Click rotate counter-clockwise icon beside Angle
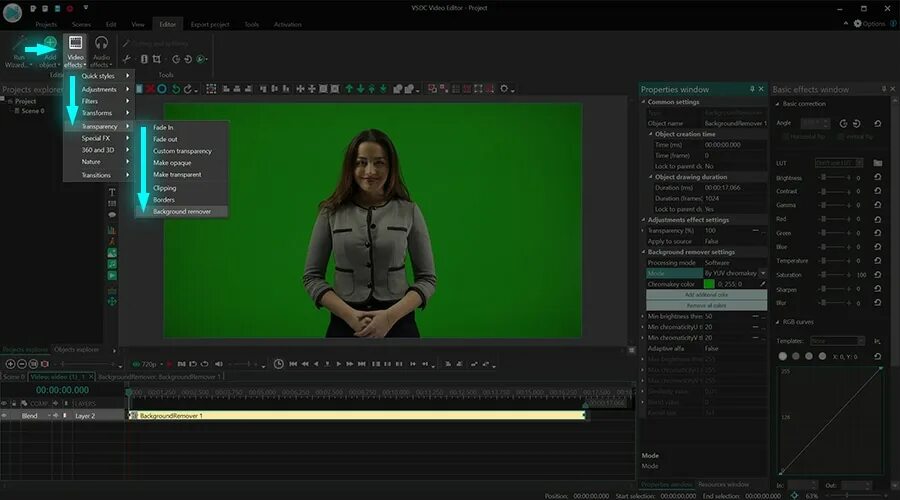The width and height of the screenshot is (900, 500). [x=843, y=123]
